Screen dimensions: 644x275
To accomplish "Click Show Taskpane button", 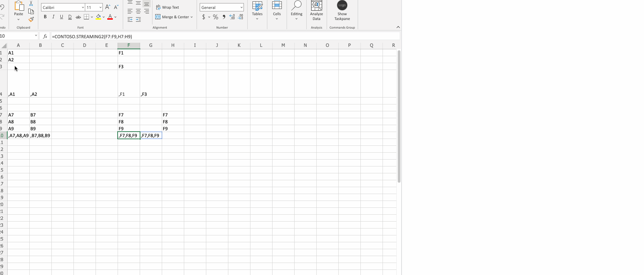I will click(x=342, y=11).
